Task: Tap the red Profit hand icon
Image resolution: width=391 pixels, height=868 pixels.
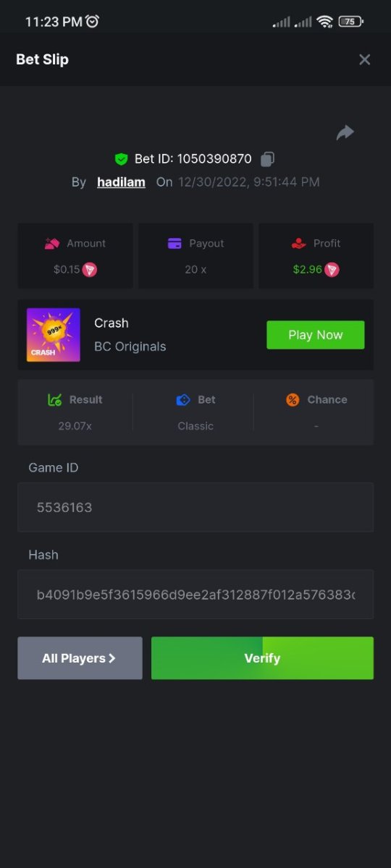Action: tap(298, 244)
